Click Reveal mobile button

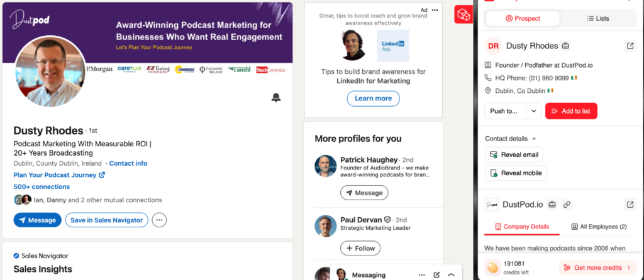[516, 173]
